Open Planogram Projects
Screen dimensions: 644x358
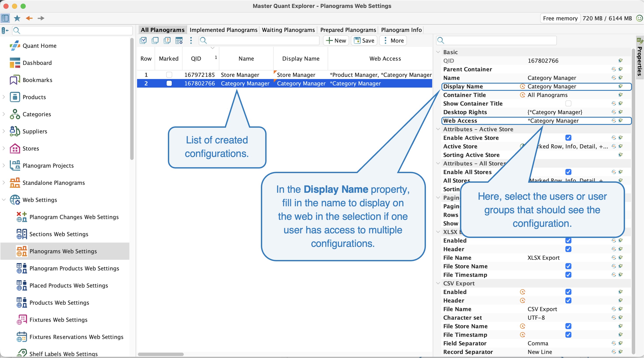coord(48,165)
